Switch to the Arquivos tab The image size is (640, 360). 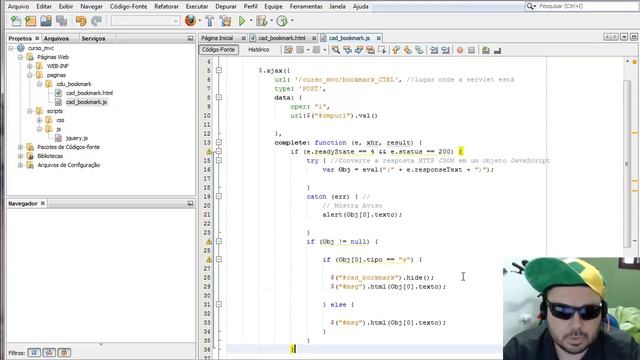(x=56, y=38)
